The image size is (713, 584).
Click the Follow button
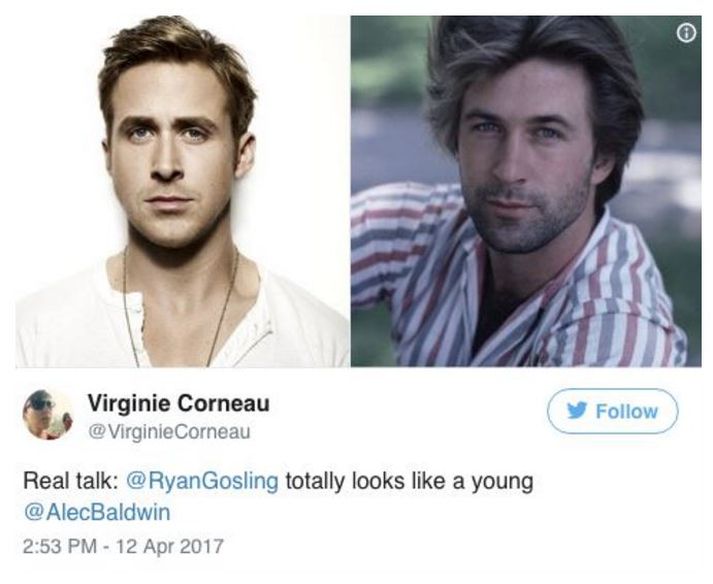(x=613, y=411)
